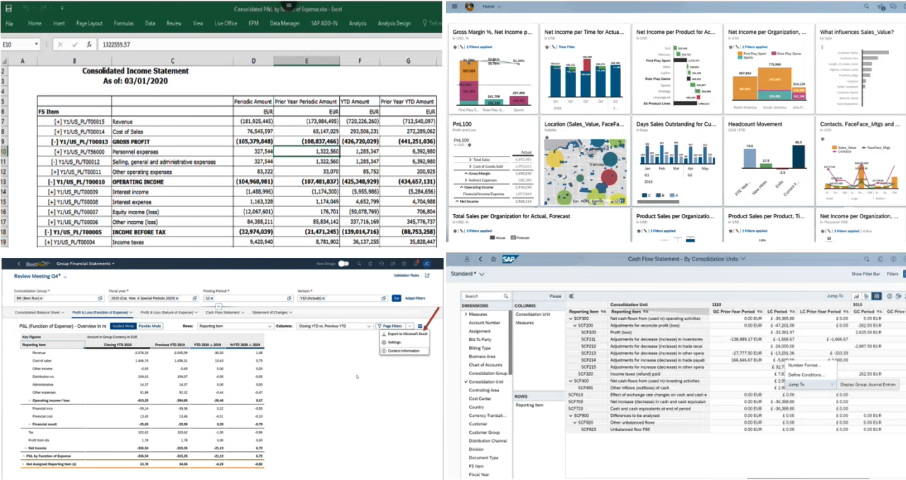906x480 pixels.
Task: Click the Page Filters button
Action: click(x=391, y=326)
